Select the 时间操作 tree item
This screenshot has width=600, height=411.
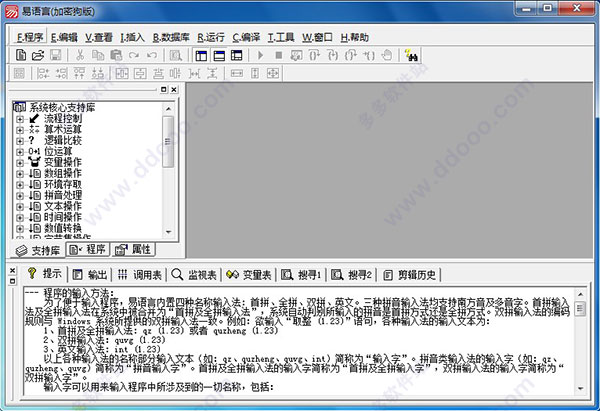point(63,217)
